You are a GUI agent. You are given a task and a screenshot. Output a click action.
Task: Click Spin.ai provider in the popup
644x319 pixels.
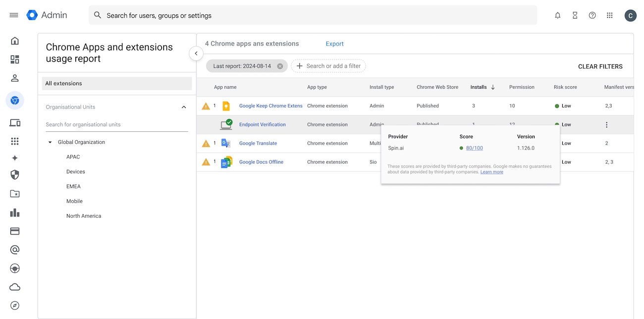point(396,148)
